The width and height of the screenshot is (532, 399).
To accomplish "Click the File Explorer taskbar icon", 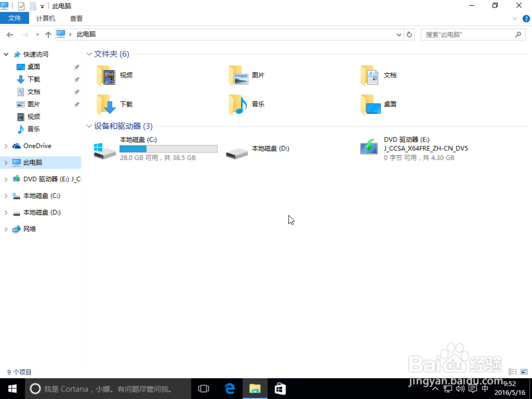I will (255, 389).
